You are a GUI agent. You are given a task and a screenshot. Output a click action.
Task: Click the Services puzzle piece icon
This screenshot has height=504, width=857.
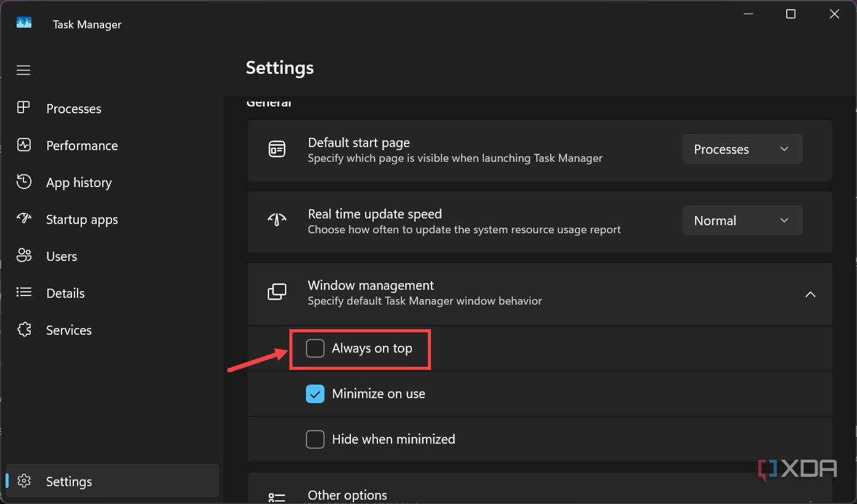coord(23,330)
